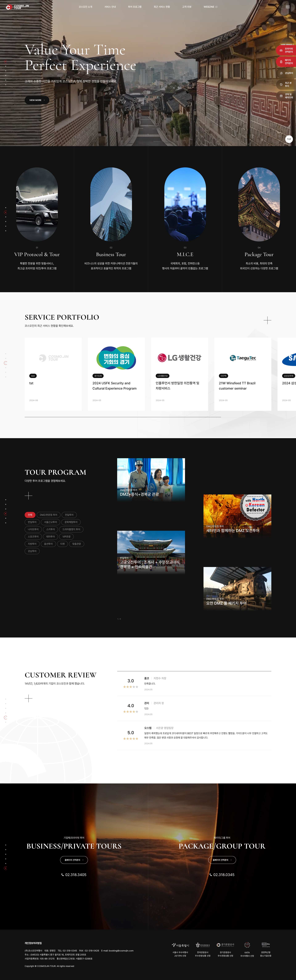This screenshot has width=296, height=980.
Task: Select the DMZ/판문점 투어 filter
Action: 49,515
